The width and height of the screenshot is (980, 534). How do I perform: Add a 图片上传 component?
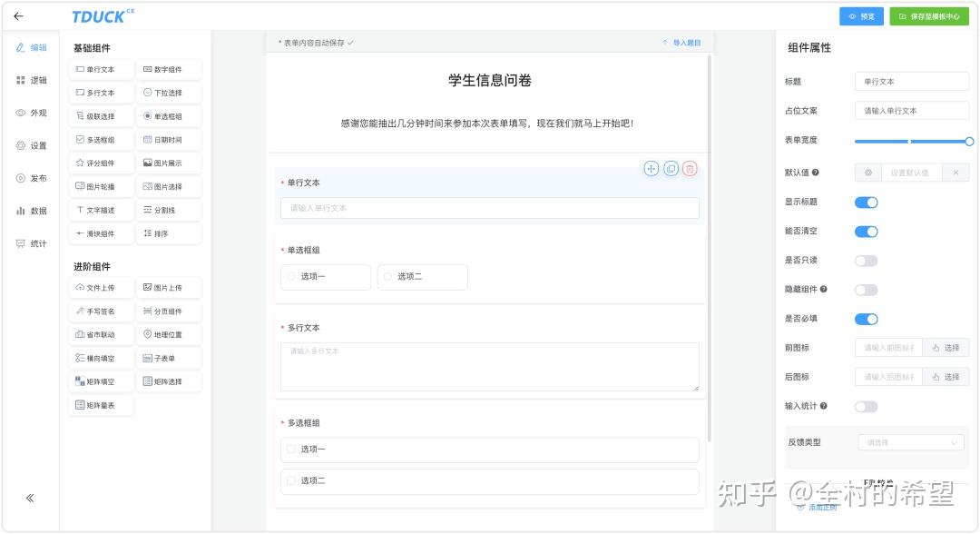click(169, 288)
